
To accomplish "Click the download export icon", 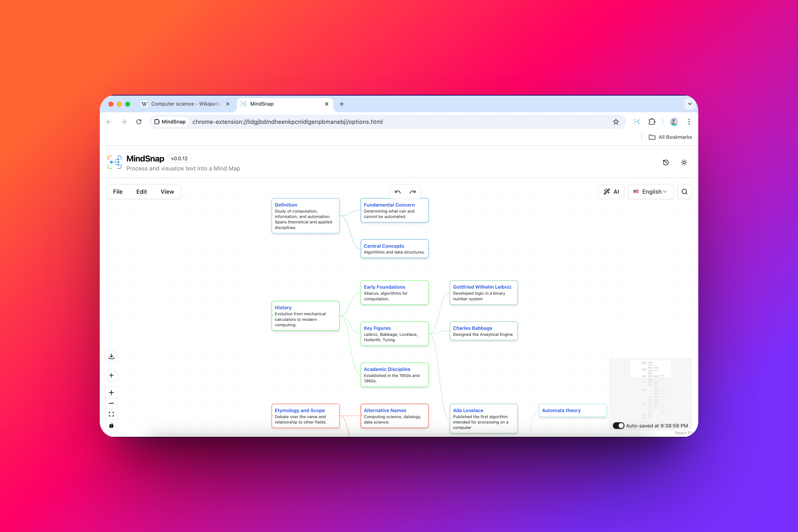I will [x=111, y=356].
